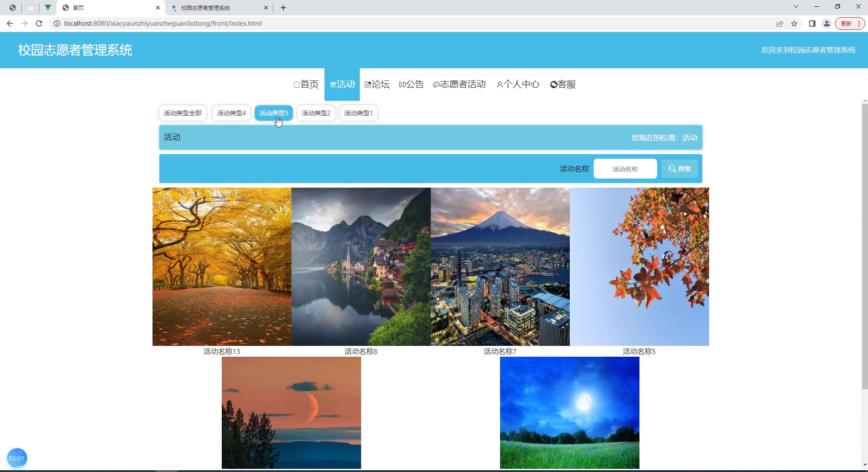Image resolution: width=868 pixels, height=472 pixels.
Task: Open the crescent moon sunset image
Action: [291, 413]
